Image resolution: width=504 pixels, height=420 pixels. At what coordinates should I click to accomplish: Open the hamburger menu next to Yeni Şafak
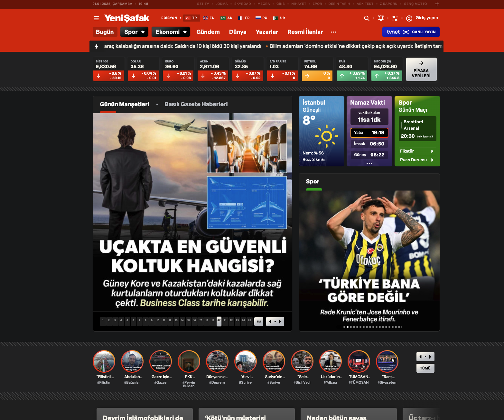coord(96,18)
